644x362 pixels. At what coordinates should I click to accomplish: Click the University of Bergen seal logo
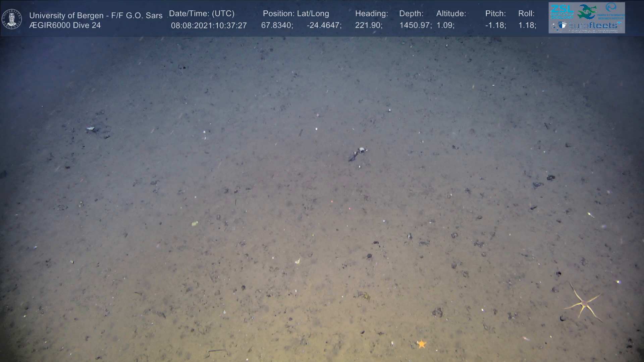pos(12,19)
